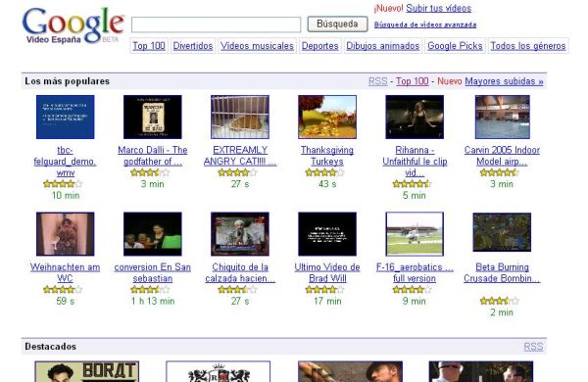
Task: Open the Carvin 2005 Indoor Model thumbnail
Action: click(503, 117)
